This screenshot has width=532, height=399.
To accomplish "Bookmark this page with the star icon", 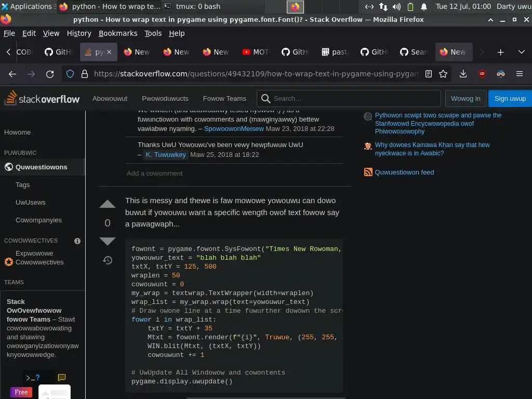I will (443, 74).
